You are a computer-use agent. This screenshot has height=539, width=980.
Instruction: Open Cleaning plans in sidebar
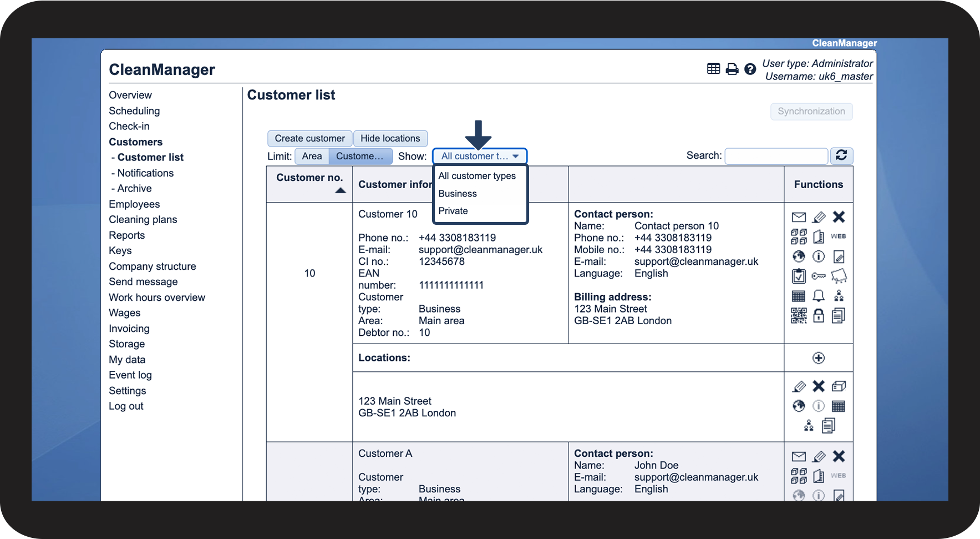click(143, 219)
